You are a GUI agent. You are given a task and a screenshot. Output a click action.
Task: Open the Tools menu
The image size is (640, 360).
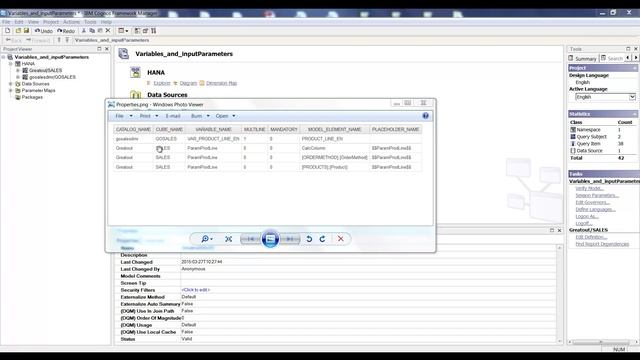point(90,22)
